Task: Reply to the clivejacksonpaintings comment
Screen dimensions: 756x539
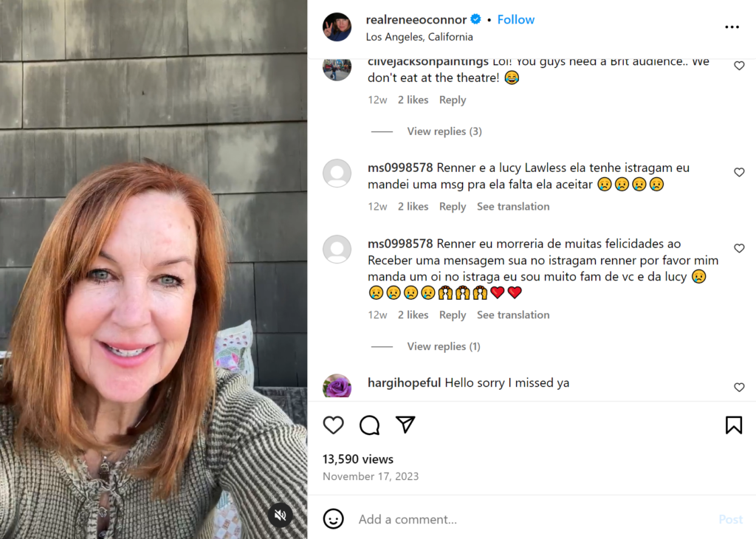Action: [453, 100]
